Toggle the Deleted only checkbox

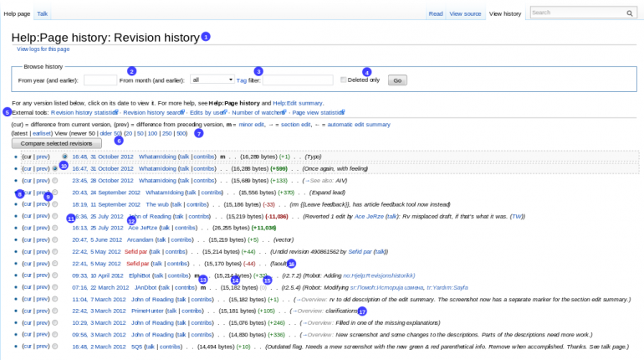(343, 80)
